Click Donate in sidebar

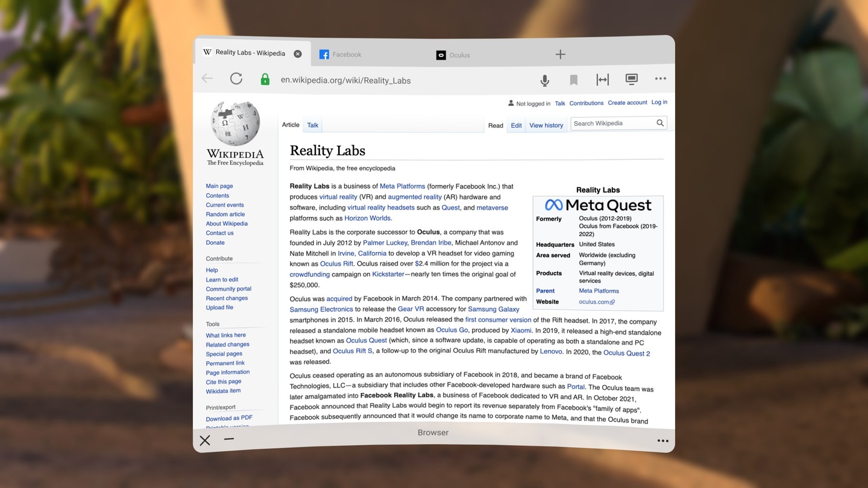[215, 243]
